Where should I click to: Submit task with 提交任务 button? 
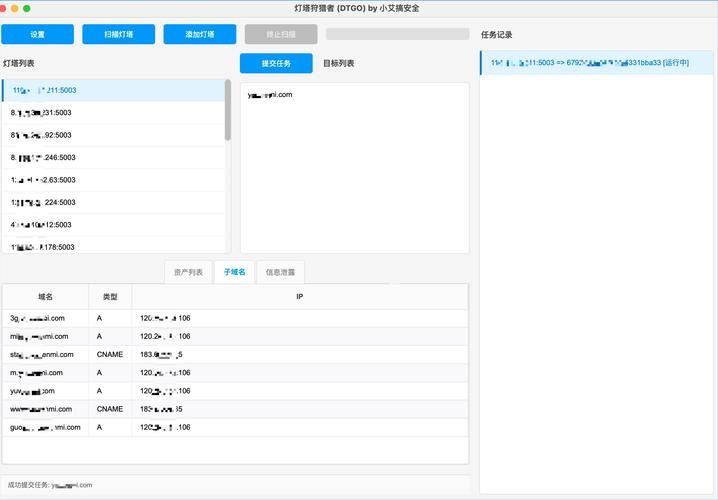tap(276, 63)
